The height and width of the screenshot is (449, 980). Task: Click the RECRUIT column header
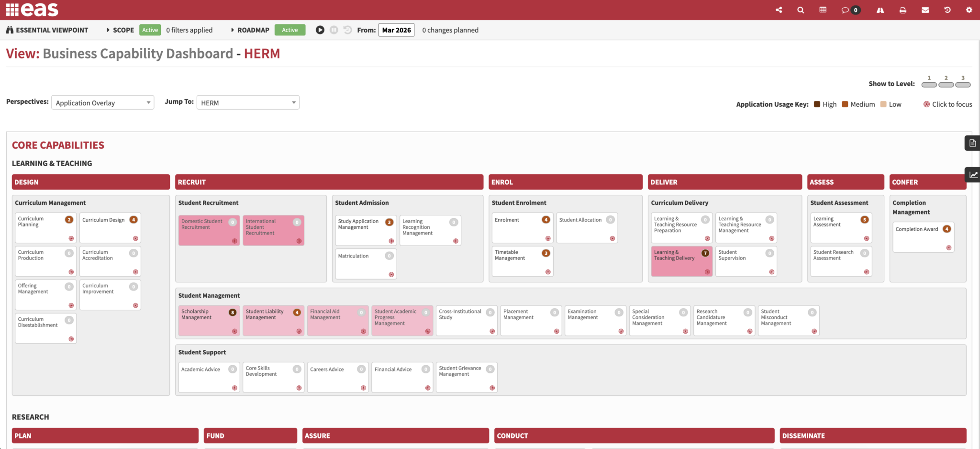(329, 182)
